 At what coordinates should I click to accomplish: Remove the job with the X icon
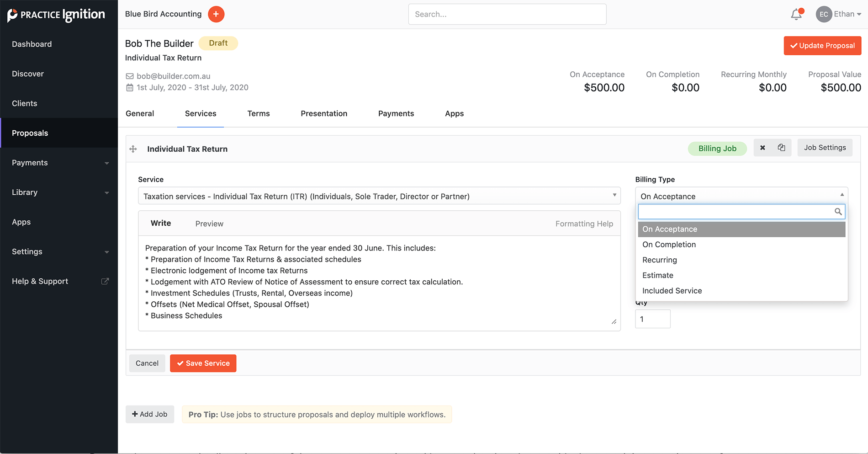point(762,148)
